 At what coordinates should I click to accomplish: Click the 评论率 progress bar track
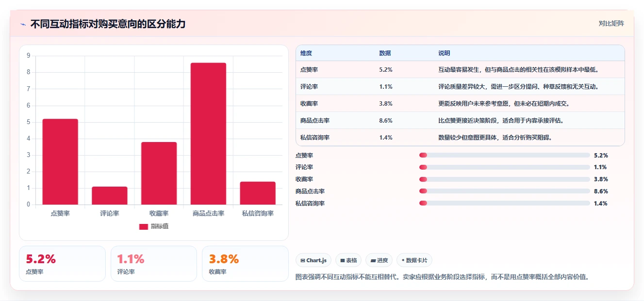[x=505, y=167]
